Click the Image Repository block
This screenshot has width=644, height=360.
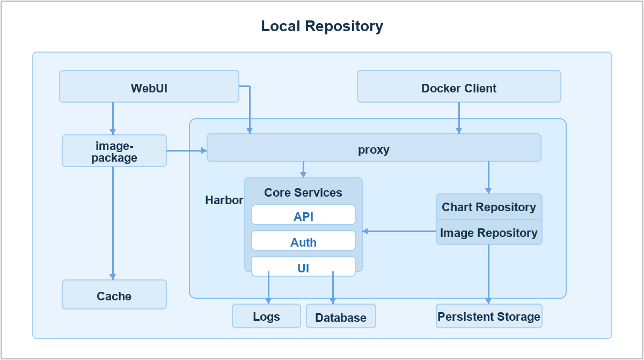pyautogui.click(x=489, y=232)
